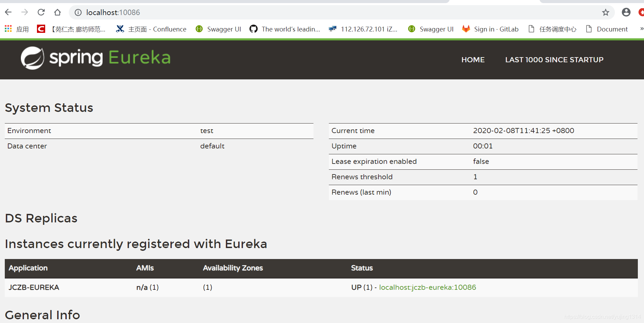Select the JCZB-EUREKA application cell
The width and height of the screenshot is (644, 323).
(x=34, y=287)
